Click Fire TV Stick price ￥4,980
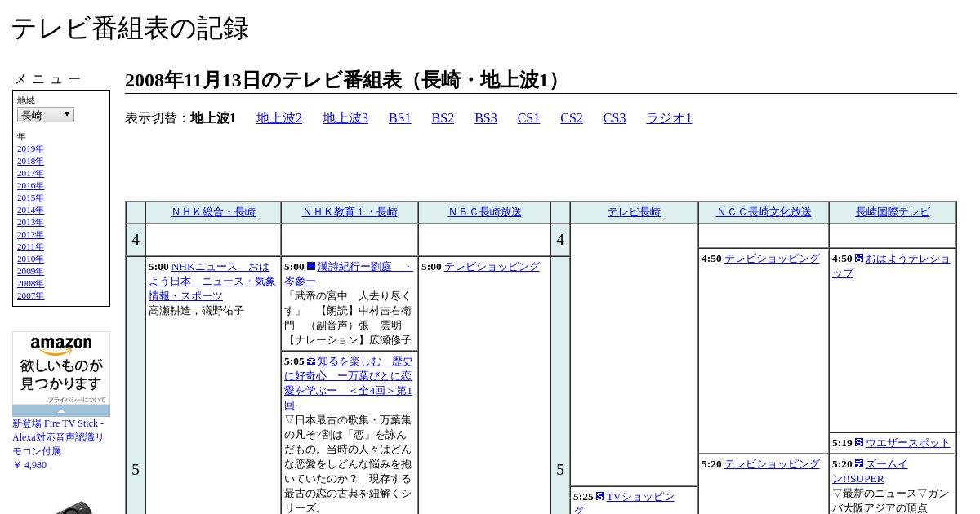Viewport: 980px width, 514px height. coord(29,465)
